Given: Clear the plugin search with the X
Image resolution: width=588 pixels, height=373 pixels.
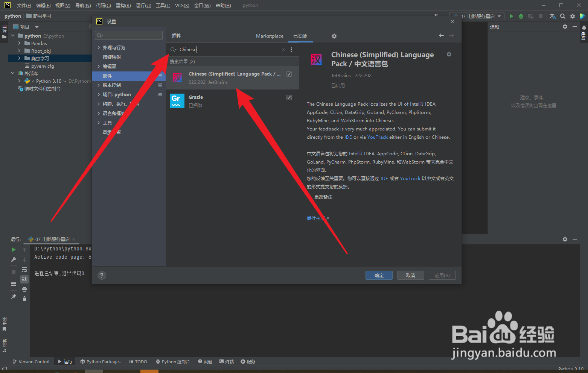Looking at the screenshot, I should click(x=283, y=50).
